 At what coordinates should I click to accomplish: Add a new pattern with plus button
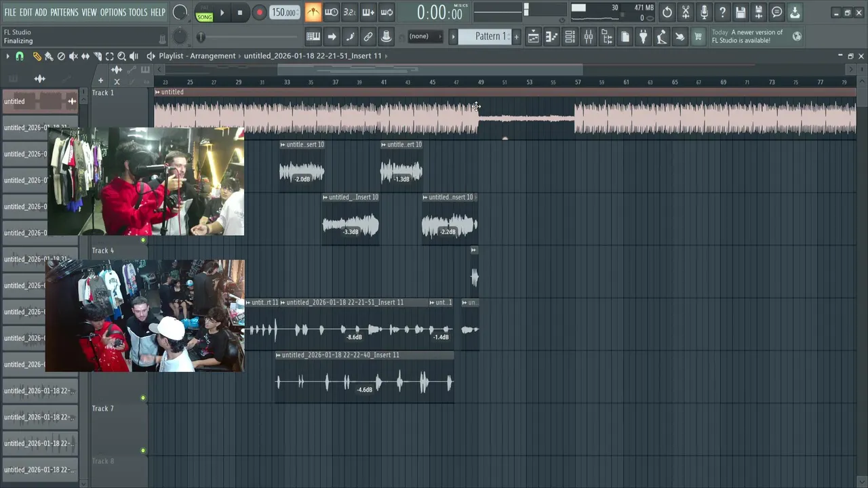tap(516, 37)
